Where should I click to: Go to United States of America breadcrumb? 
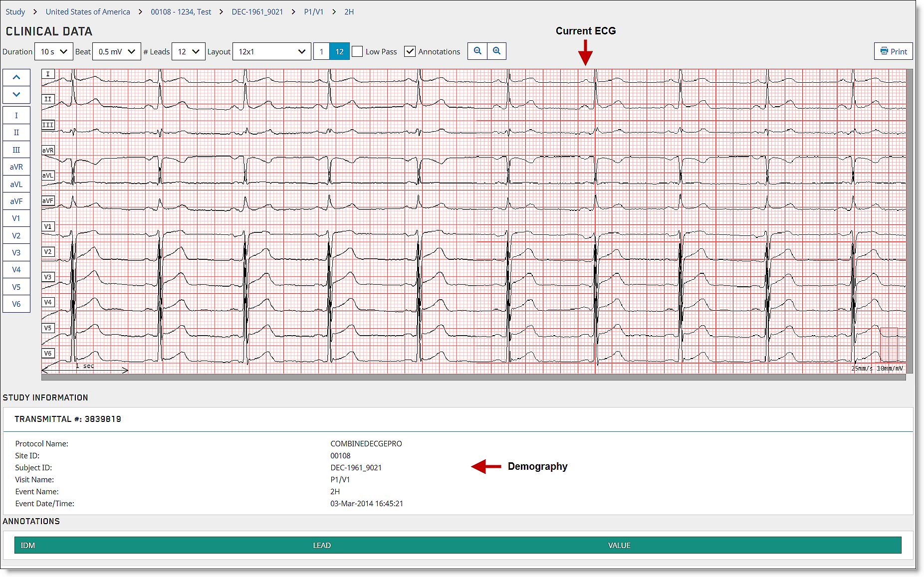coord(88,11)
